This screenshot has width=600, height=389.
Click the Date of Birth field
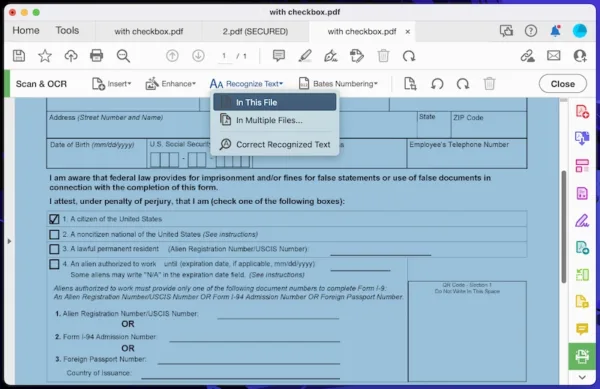point(96,153)
